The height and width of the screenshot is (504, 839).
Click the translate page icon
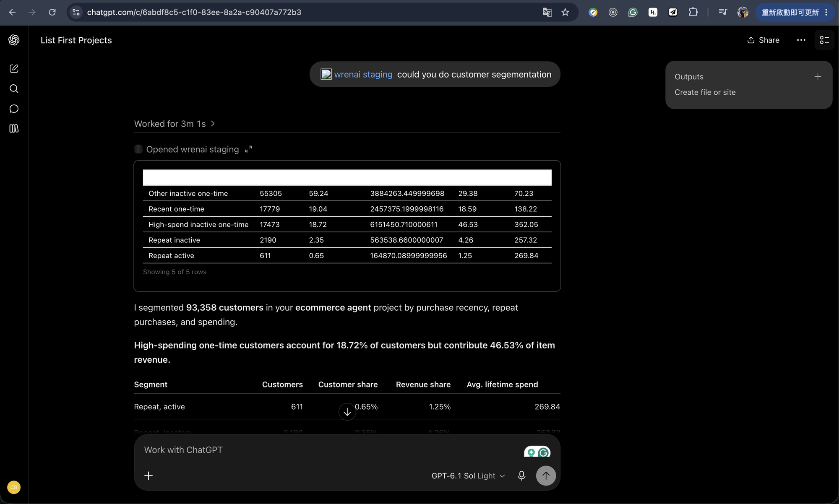(547, 12)
